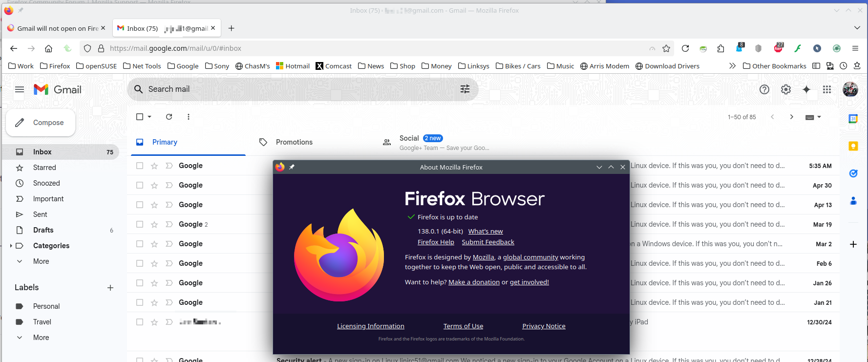
Task: Tick the checkbox for the Jan 26 Google email
Action: (x=140, y=283)
